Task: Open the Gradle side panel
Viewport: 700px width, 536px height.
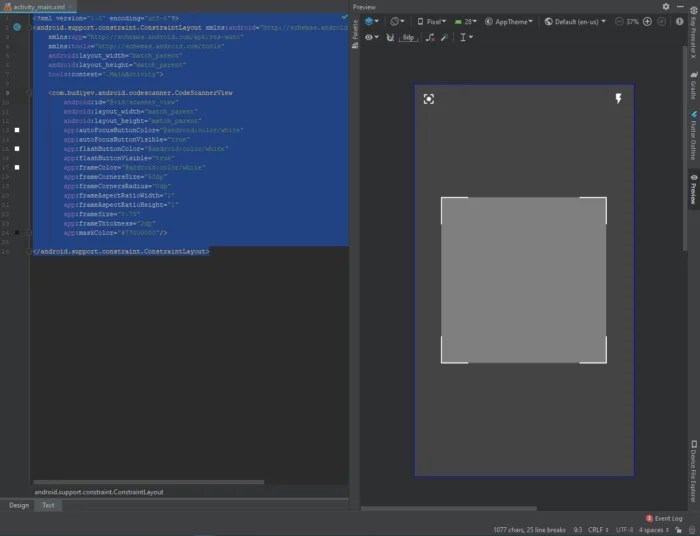Action: click(693, 85)
